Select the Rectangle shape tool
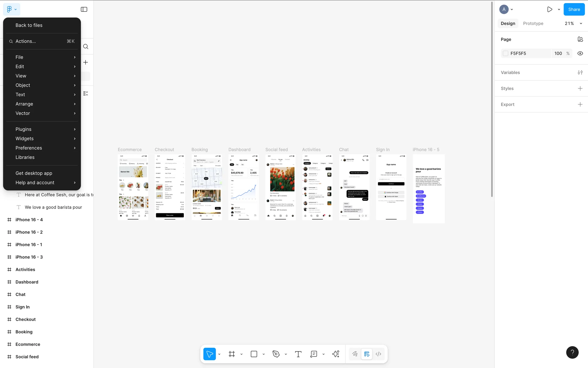This screenshot has width=588, height=368. [254, 354]
